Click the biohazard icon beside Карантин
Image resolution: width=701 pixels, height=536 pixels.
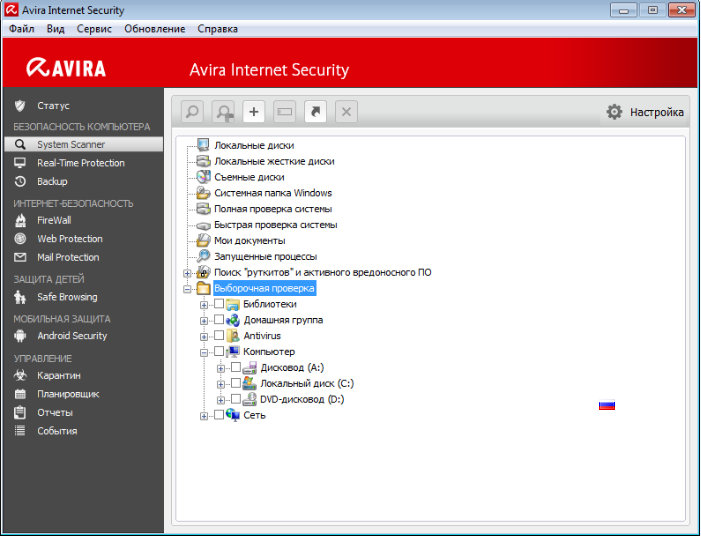pyautogui.click(x=20, y=376)
